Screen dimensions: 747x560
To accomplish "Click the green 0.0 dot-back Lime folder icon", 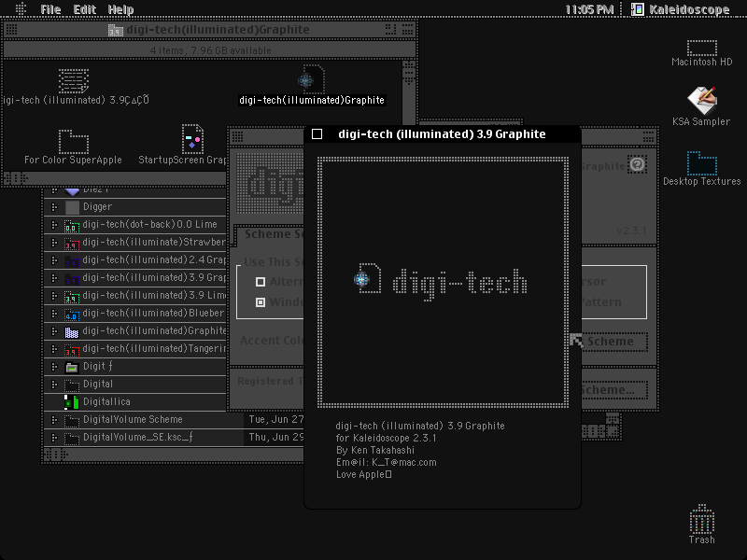I will tap(72, 225).
